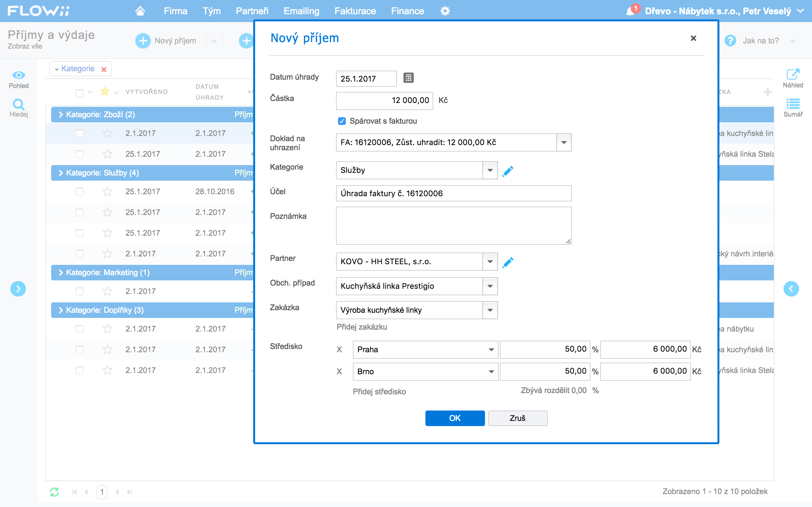This screenshot has width=812, height=507.
Task: Edit category with pencil icon next to Služby
Action: click(508, 171)
